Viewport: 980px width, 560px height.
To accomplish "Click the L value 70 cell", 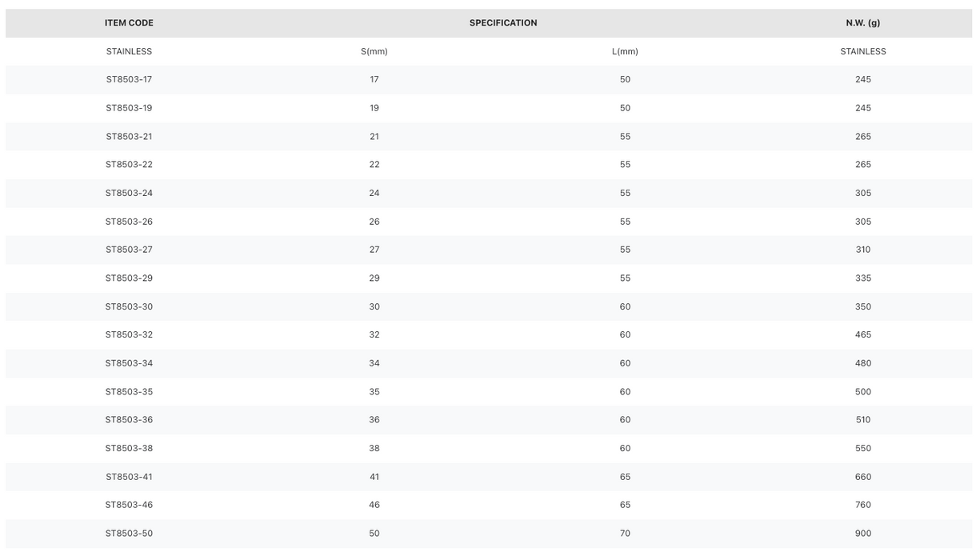I will pyautogui.click(x=625, y=534).
